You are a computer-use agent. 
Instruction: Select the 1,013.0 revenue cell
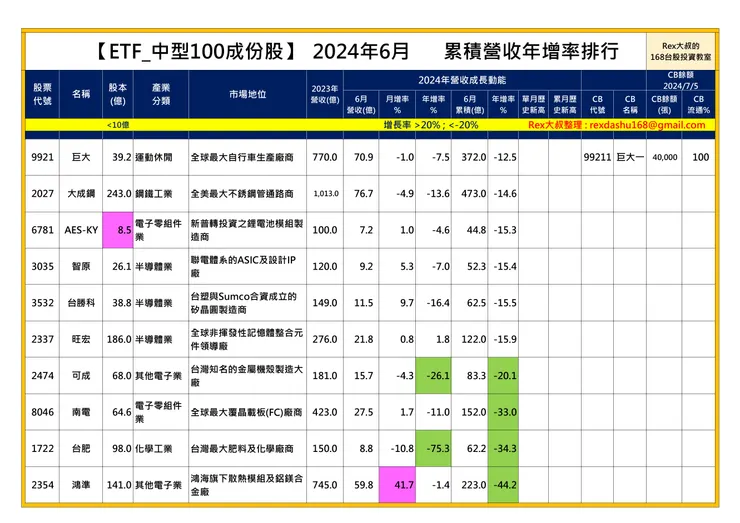tap(325, 194)
